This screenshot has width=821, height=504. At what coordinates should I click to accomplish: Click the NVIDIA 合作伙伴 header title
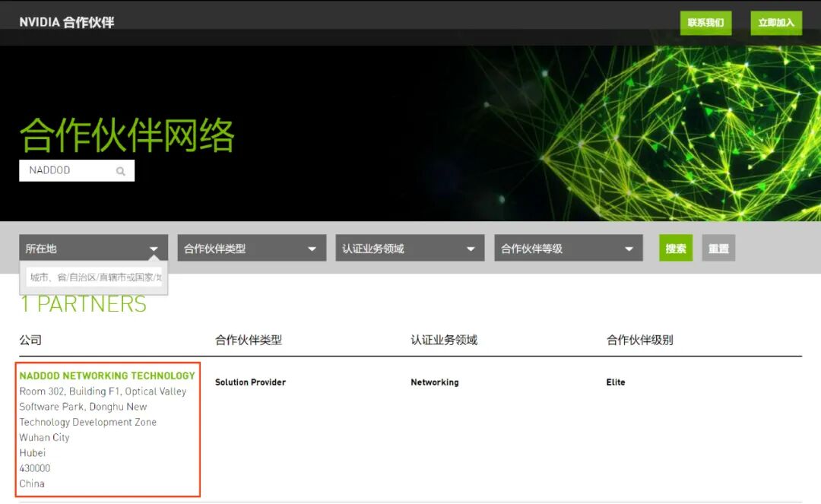coord(66,23)
